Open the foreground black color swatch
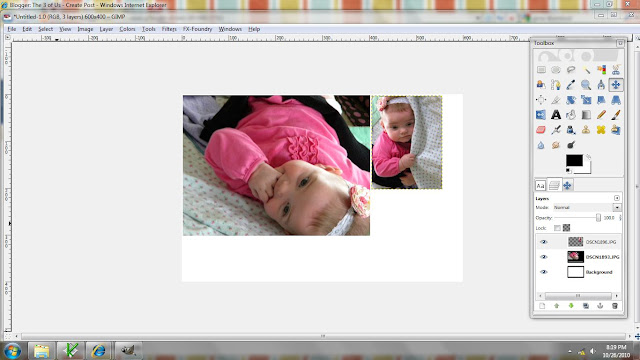The width and height of the screenshot is (640, 360). tap(574, 160)
